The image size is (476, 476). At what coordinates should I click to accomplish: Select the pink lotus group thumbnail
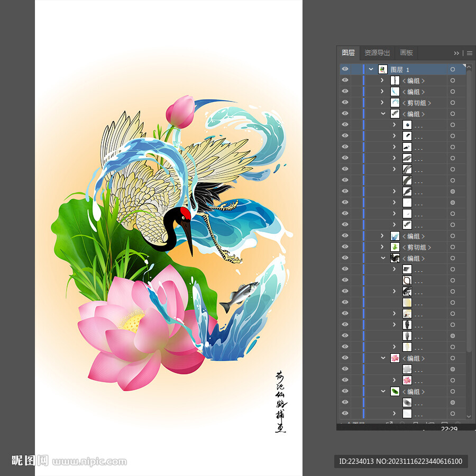395,358
